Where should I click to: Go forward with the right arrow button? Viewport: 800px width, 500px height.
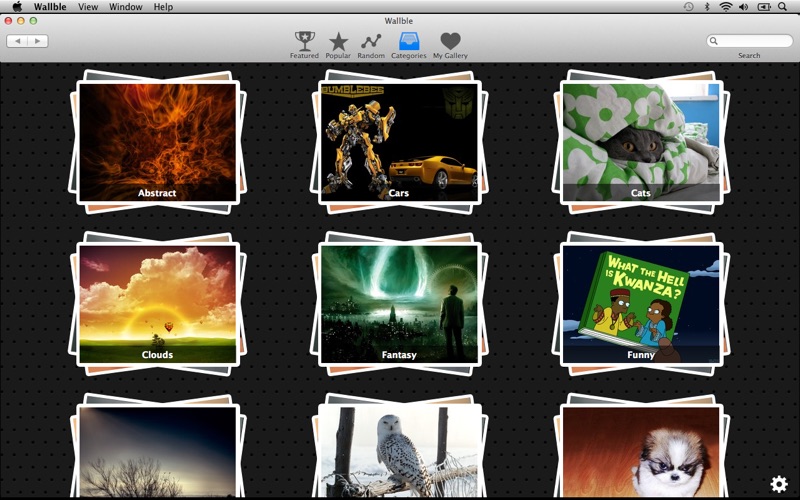point(38,41)
